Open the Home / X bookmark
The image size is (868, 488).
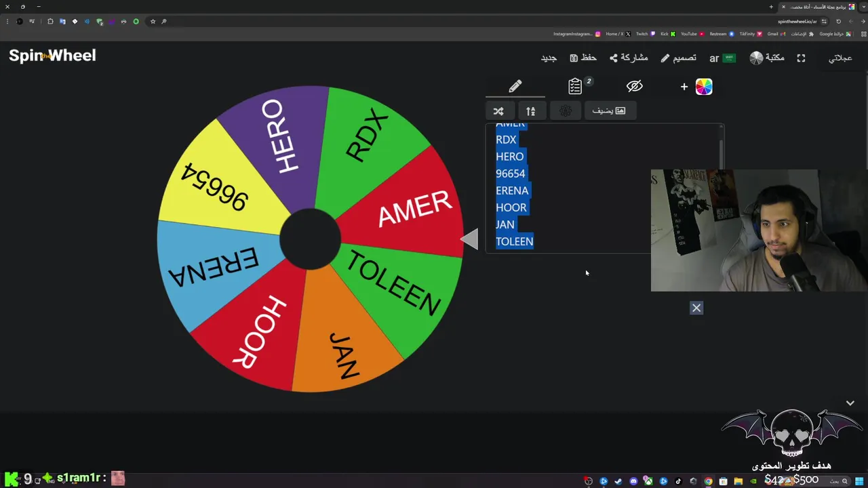618,34
